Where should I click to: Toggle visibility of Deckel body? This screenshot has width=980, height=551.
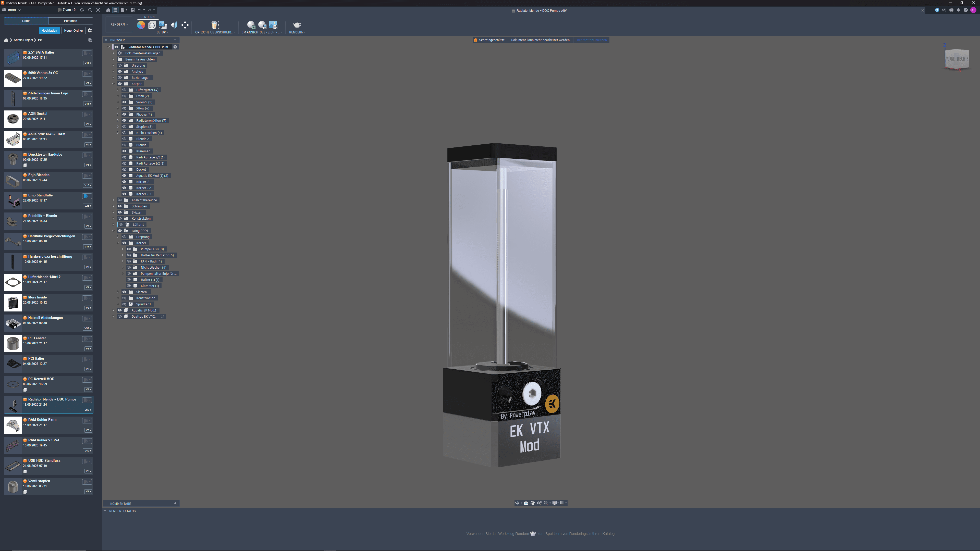pyautogui.click(x=124, y=170)
